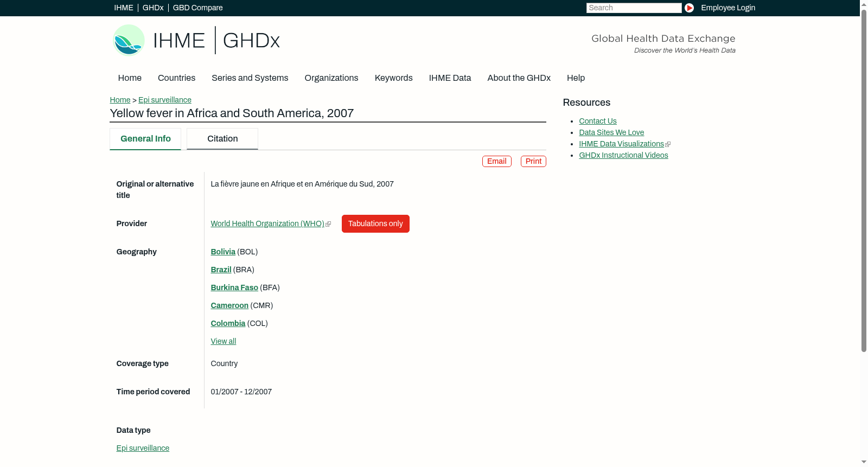Open the Cameroon geography link
The width and height of the screenshot is (868, 467).
229,306
